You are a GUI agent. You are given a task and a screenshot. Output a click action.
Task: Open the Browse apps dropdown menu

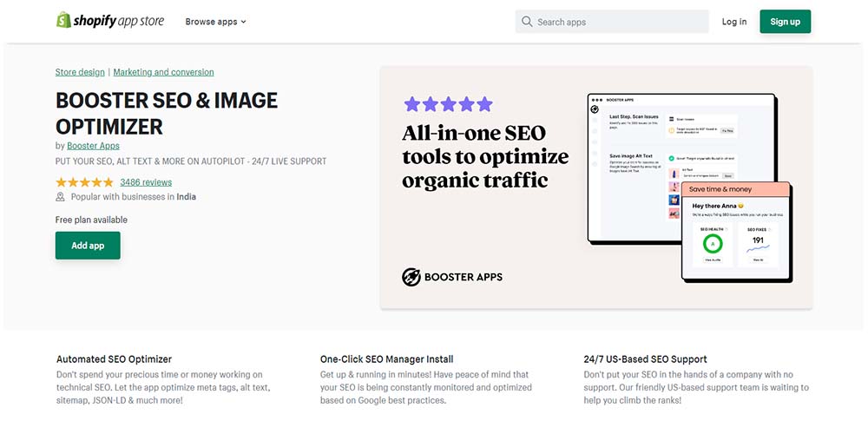click(216, 23)
